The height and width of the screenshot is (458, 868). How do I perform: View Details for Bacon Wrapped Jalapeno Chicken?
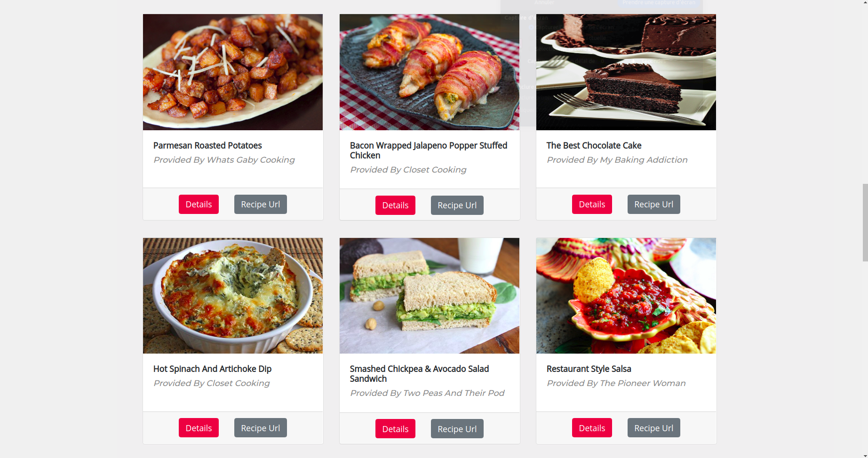(x=395, y=205)
